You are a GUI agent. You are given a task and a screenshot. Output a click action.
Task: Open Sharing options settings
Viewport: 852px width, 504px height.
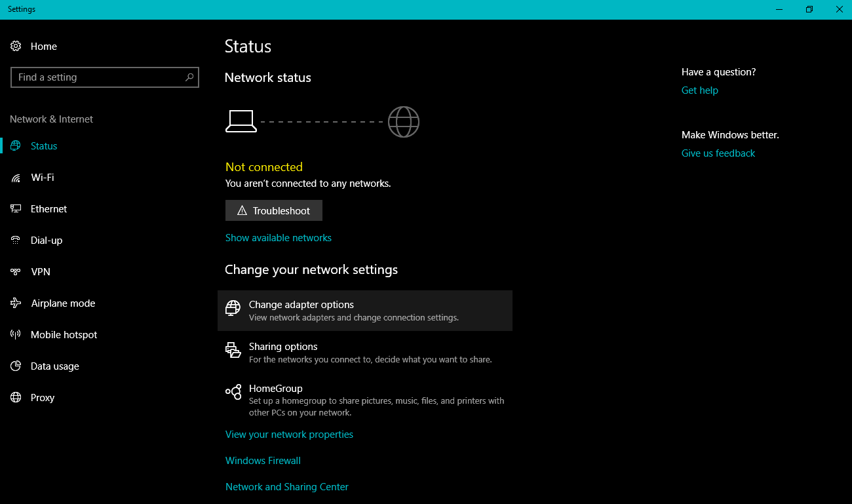click(283, 346)
